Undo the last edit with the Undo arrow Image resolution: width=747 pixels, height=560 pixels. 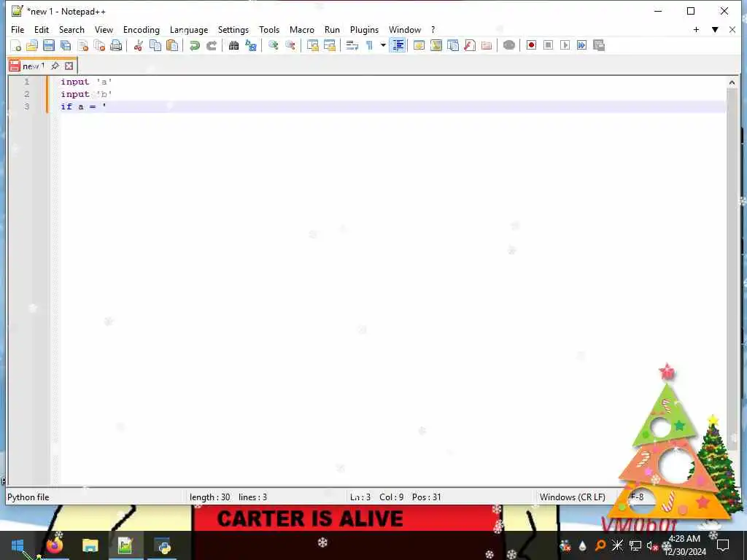194,45
